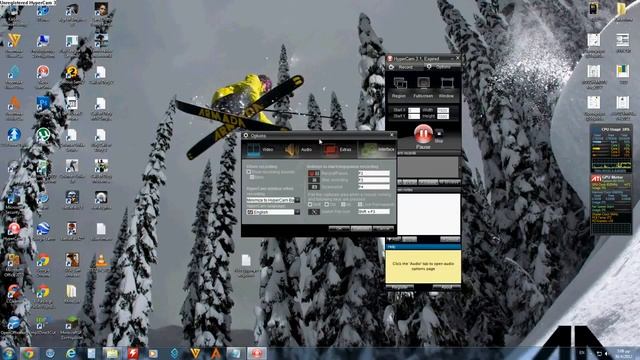Screen dimensions: 640x360
Task: Click the red Pause recording button
Action: (423, 134)
